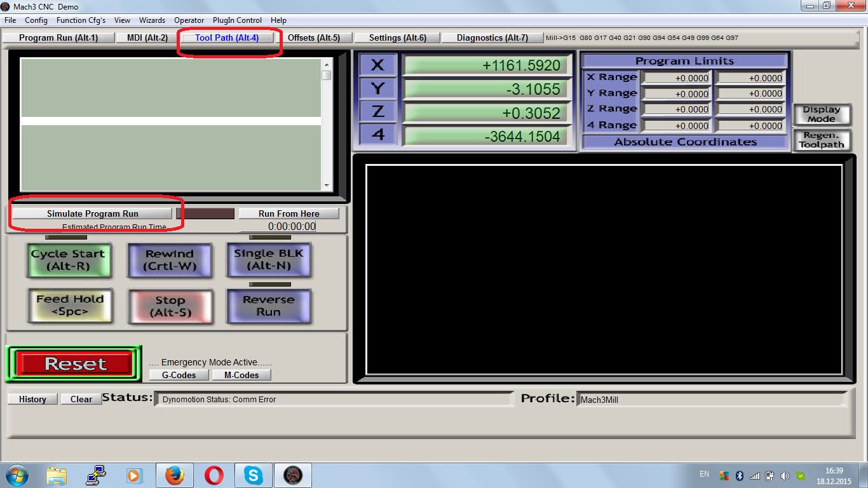Toggle Single BLK mode
868x488 pixels.
pos(269,260)
